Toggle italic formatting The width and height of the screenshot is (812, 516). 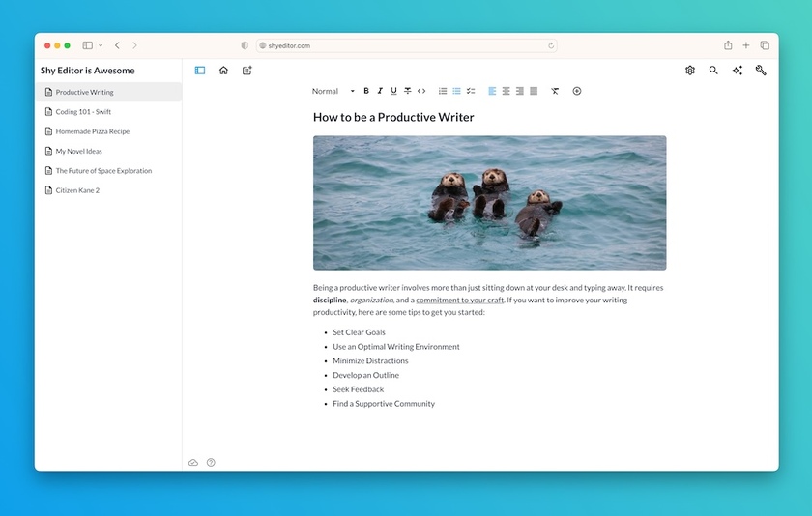coord(380,91)
